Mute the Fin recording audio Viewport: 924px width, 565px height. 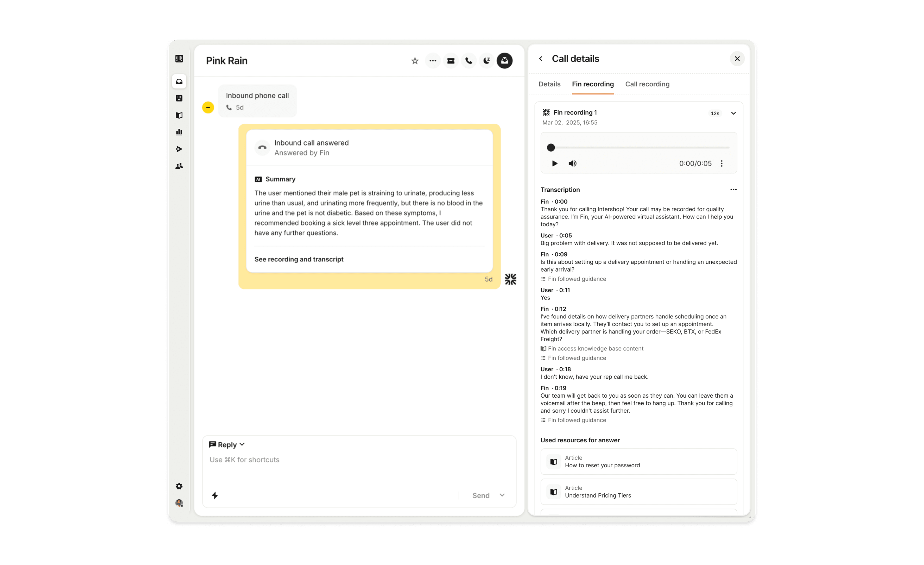pyautogui.click(x=572, y=163)
